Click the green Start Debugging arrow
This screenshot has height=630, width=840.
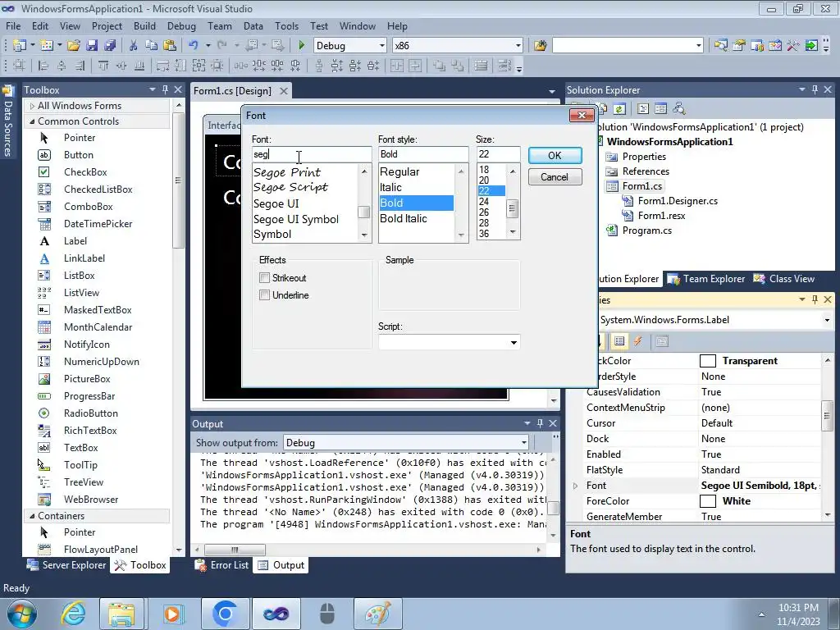point(301,46)
